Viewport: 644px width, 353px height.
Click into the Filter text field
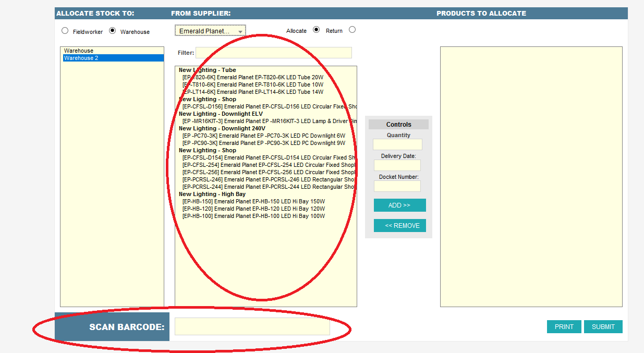pos(273,53)
